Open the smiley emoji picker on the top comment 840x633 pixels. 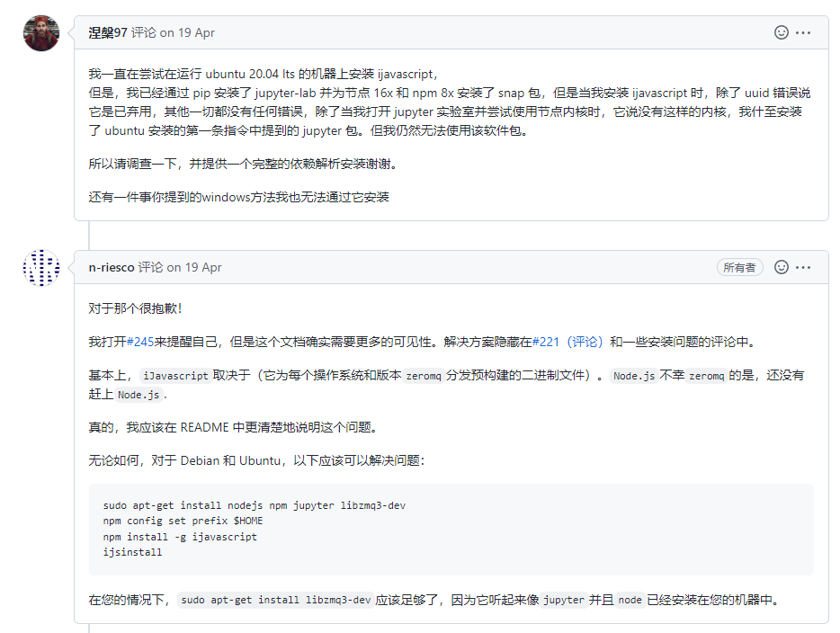781,31
